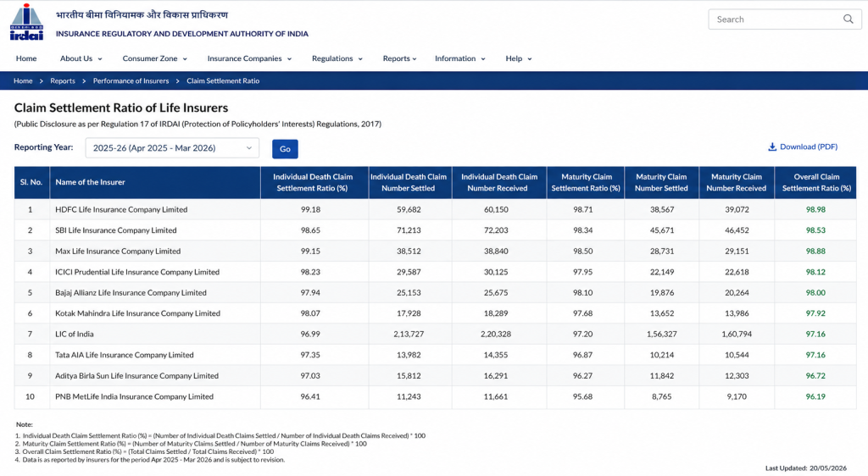Click SBI Life overall ratio 98.53
The width and height of the screenshot is (868, 476).
pyautogui.click(x=815, y=230)
